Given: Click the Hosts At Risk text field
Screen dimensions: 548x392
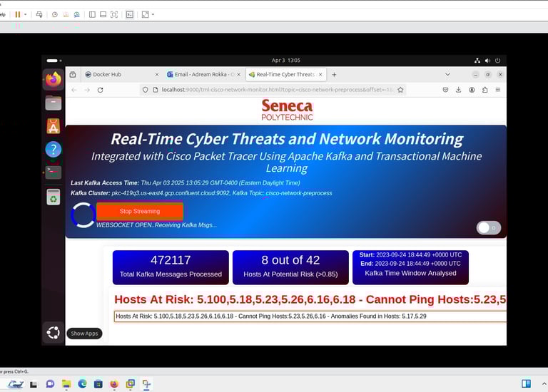Looking at the screenshot, I should [x=310, y=316].
